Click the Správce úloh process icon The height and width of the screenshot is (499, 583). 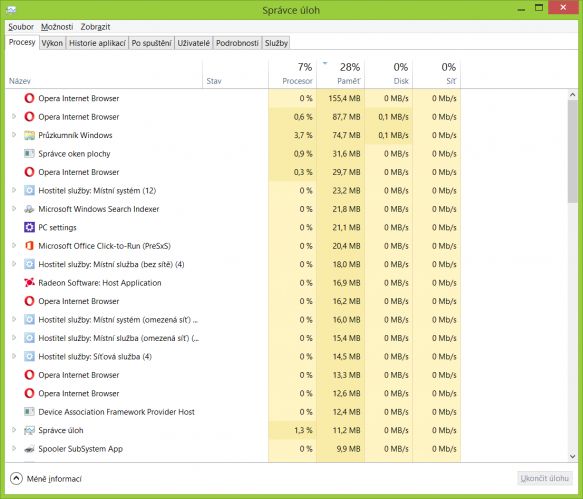[x=29, y=430]
